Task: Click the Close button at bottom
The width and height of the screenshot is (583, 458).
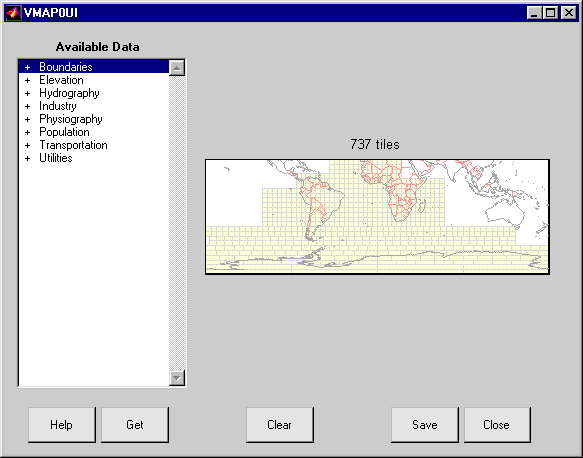Action: click(x=497, y=425)
